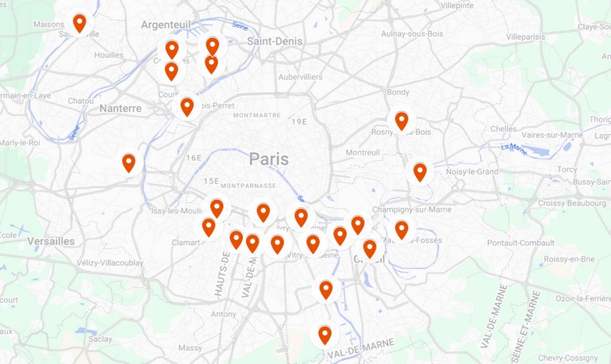Select the pin near Rosny-sous-Bois

pyautogui.click(x=402, y=121)
